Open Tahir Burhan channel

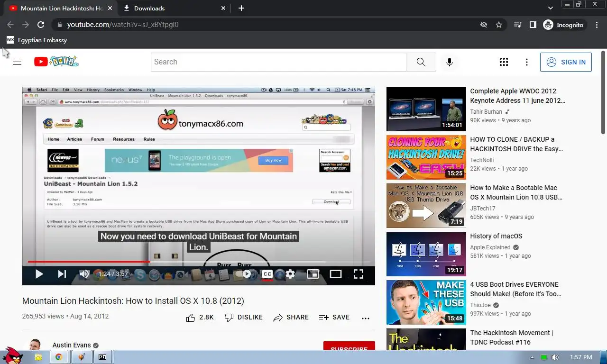point(486,112)
